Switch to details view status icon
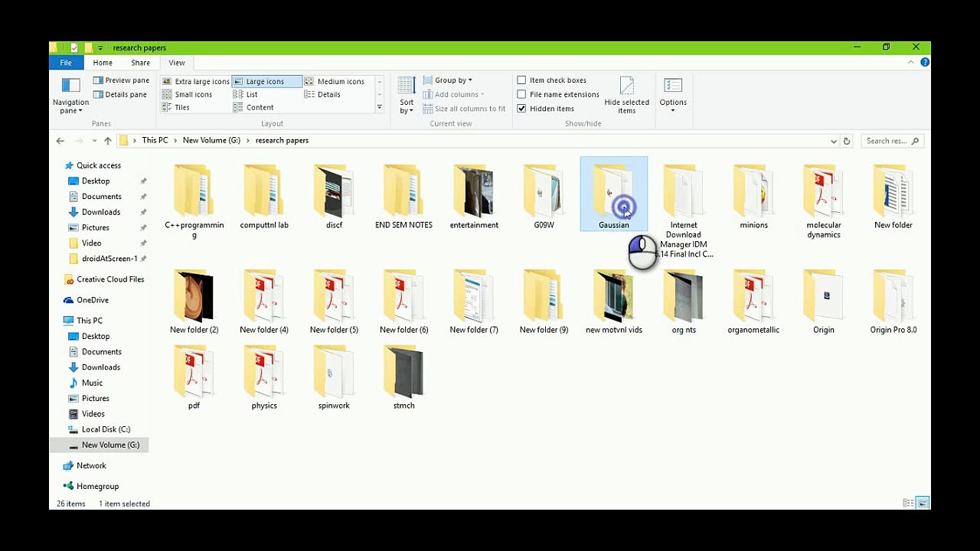This screenshot has width=980, height=551. pos(909,503)
